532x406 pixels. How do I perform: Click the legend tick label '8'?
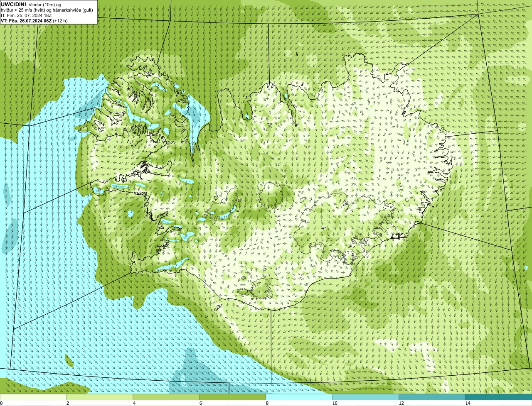pyautogui.click(x=267, y=403)
